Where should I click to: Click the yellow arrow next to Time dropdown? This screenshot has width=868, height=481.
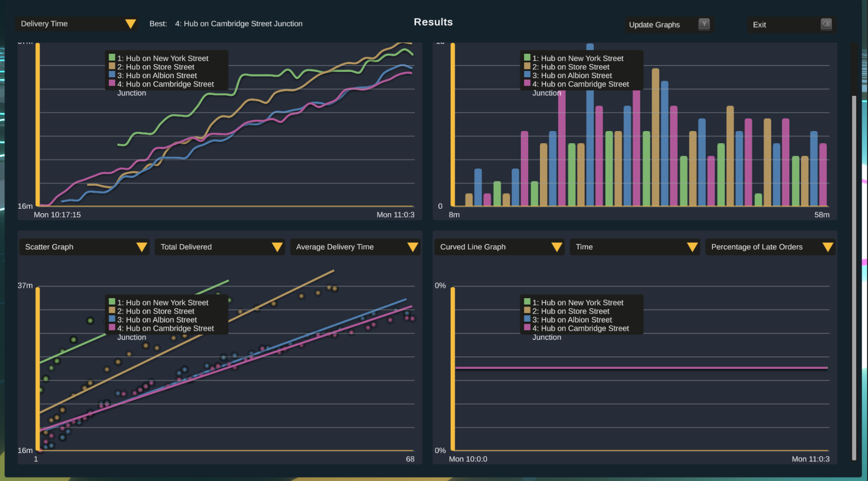coord(692,247)
